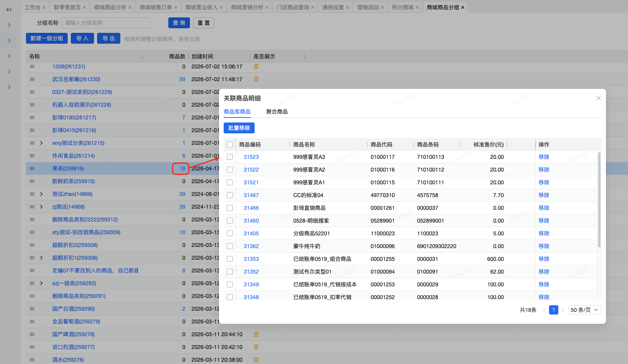Click drag handle icon of 武汉岳家嘴(261230) row
This screenshot has width=628, height=364.
[x=32, y=79]
